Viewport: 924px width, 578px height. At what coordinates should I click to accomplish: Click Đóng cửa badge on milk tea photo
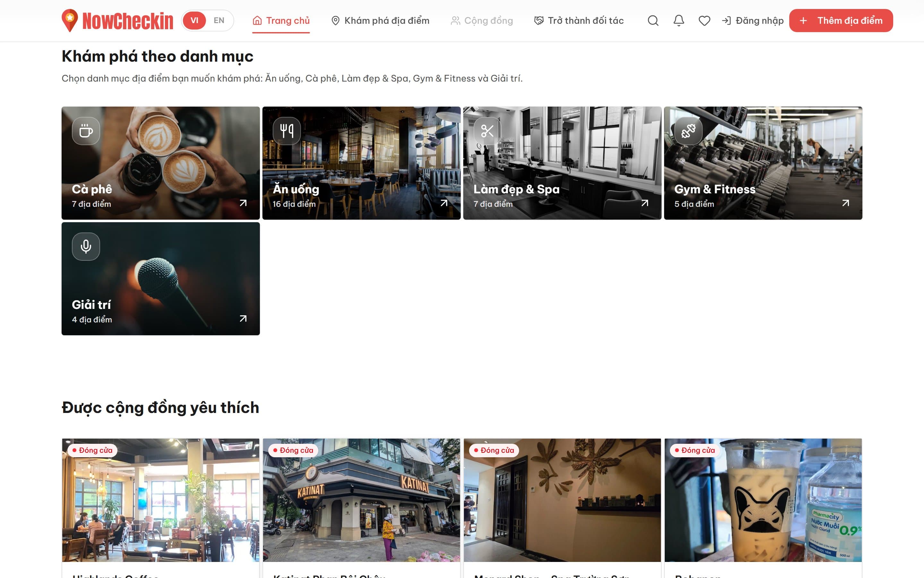695,450
